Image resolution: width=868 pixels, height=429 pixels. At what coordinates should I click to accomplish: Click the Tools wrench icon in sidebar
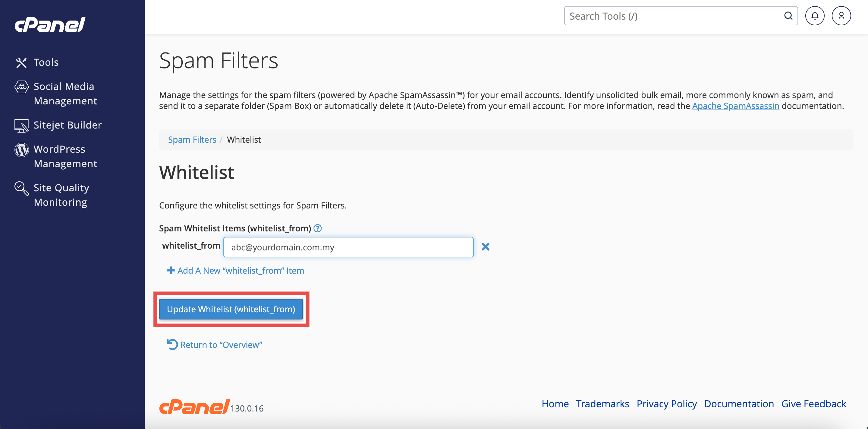[21, 62]
